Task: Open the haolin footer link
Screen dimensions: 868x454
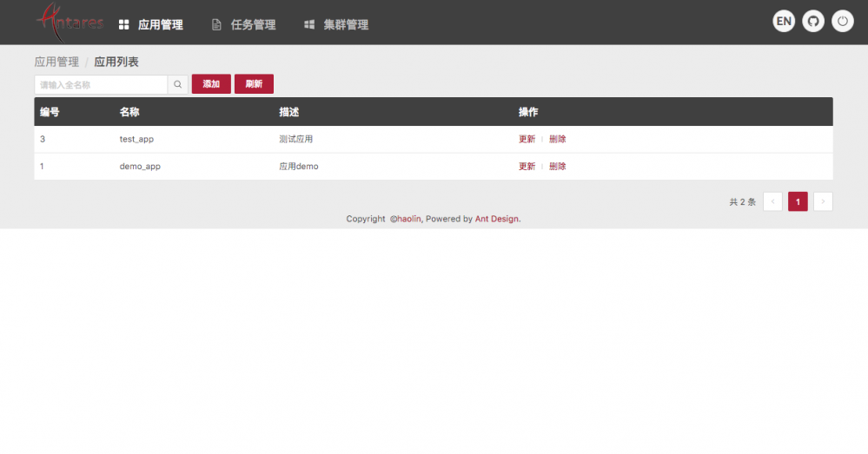Action: [408, 219]
